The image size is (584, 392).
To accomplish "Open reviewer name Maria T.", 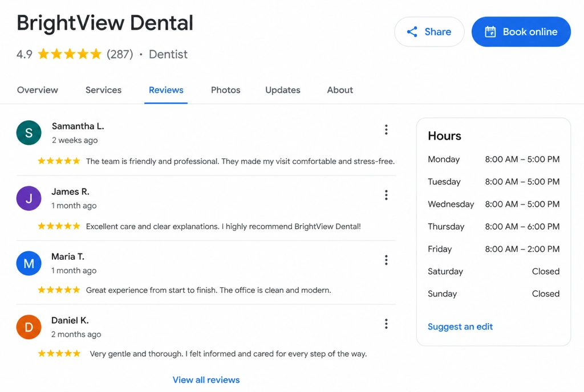I will coord(68,256).
